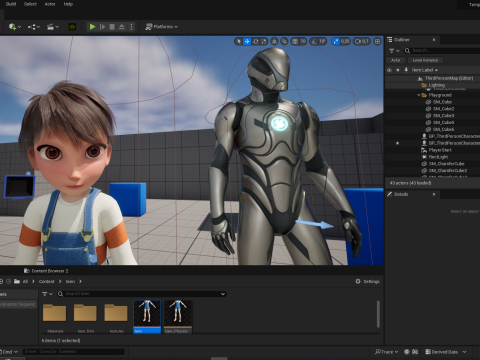The width and height of the screenshot is (480, 360).
Task: Toggle grid snapping in viewport
Action: [x=295, y=41]
